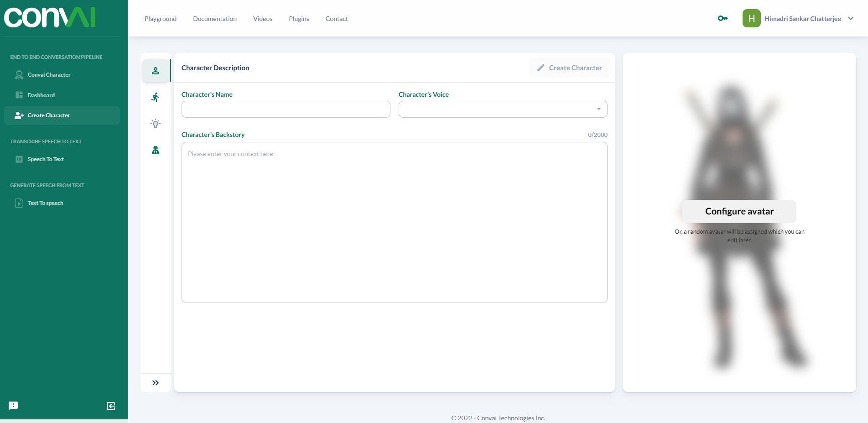This screenshot has width=868, height=423.
Task: Open Plugins in the top menu
Action: coord(299,19)
